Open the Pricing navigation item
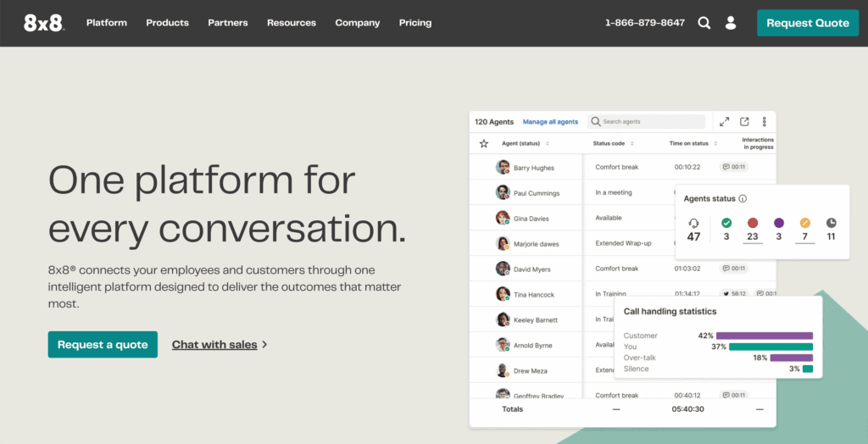This screenshot has height=444, width=868. 415,23
